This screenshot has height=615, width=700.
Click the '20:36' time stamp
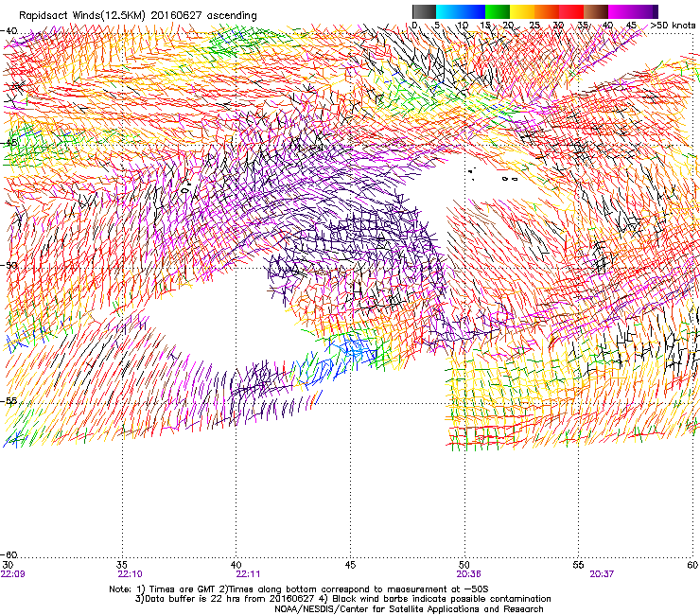pos(469,574)
